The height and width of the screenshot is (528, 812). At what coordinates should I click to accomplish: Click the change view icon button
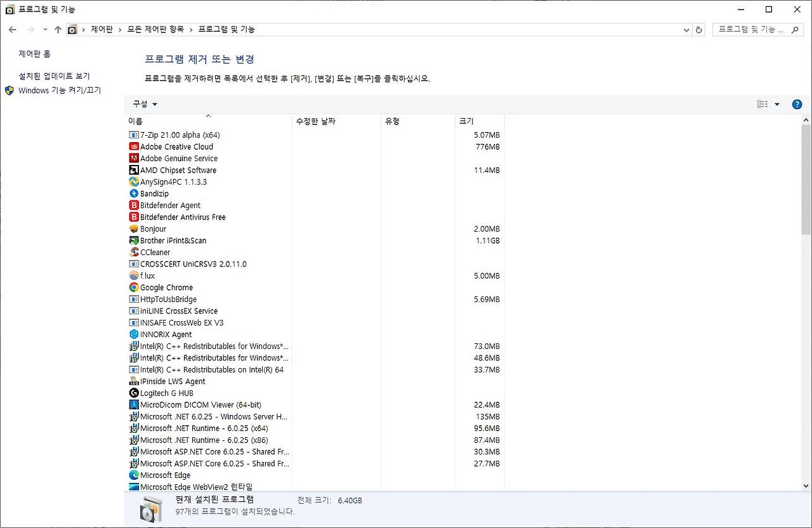763,105
